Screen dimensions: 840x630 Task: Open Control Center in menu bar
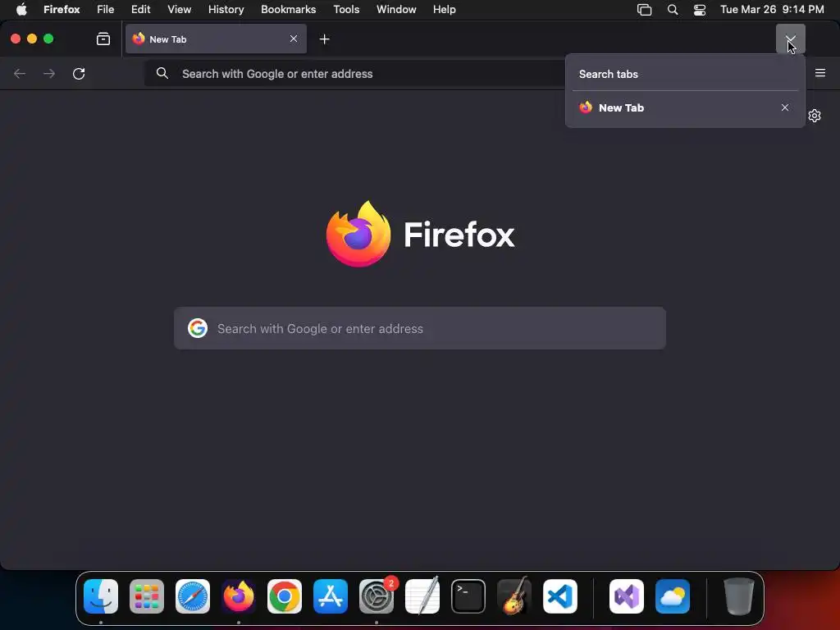point(699,10)
